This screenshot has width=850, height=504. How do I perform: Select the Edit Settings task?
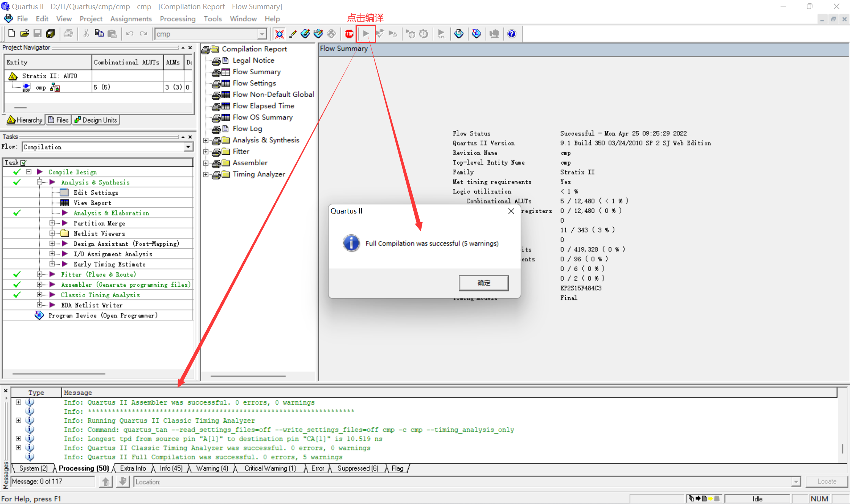pos(96,192)
